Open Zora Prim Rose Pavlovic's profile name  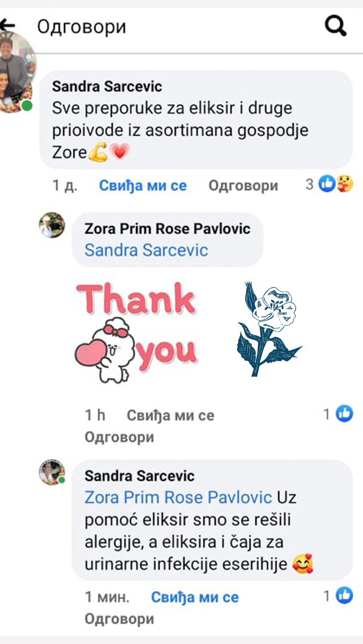click(167, 229)
